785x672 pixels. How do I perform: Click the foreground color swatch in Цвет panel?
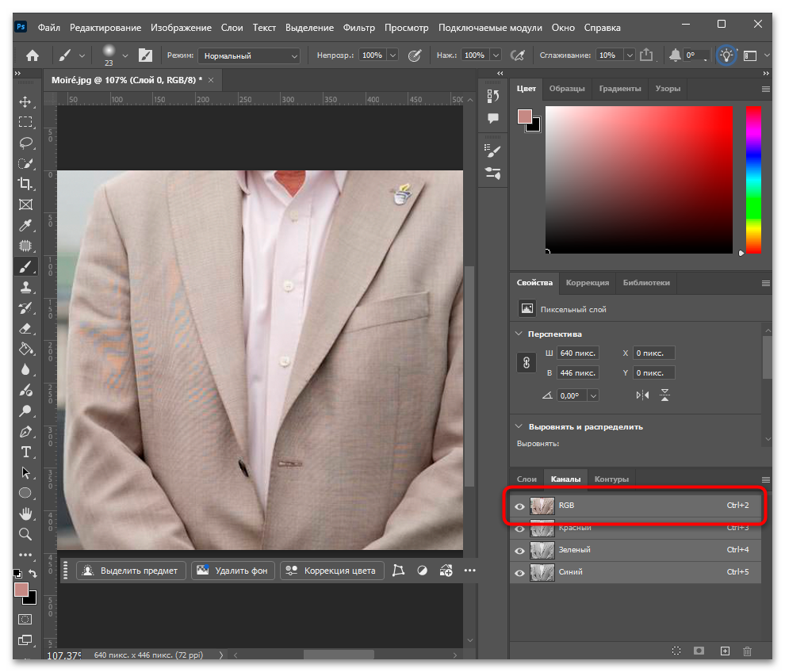click(x=525, y=116)
